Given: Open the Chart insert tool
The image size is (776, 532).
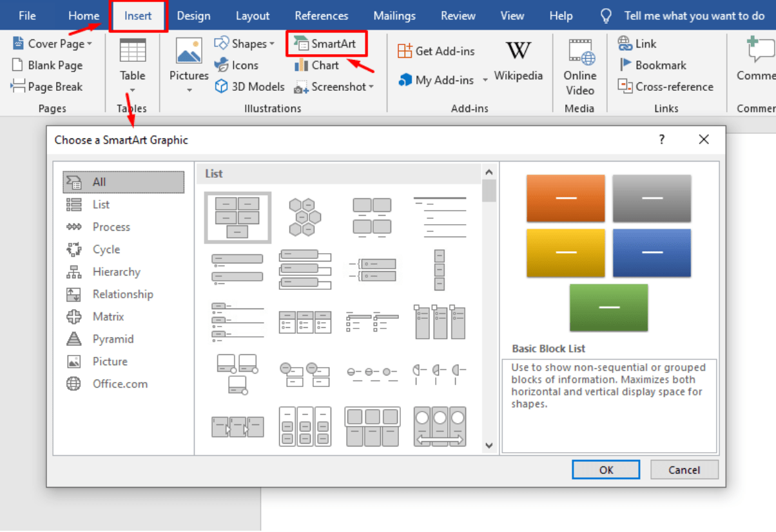Looking at the screenshot, I should (x=301, y=65).
